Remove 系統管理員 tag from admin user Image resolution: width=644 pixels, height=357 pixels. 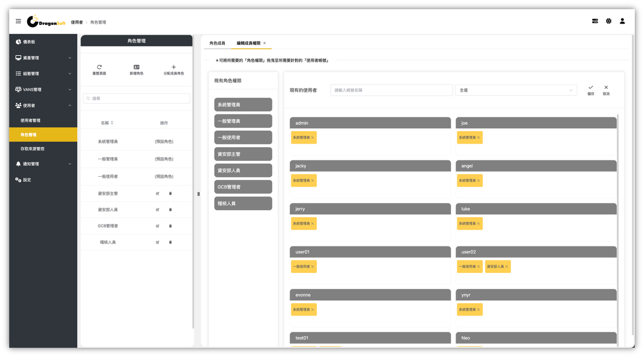312,138
